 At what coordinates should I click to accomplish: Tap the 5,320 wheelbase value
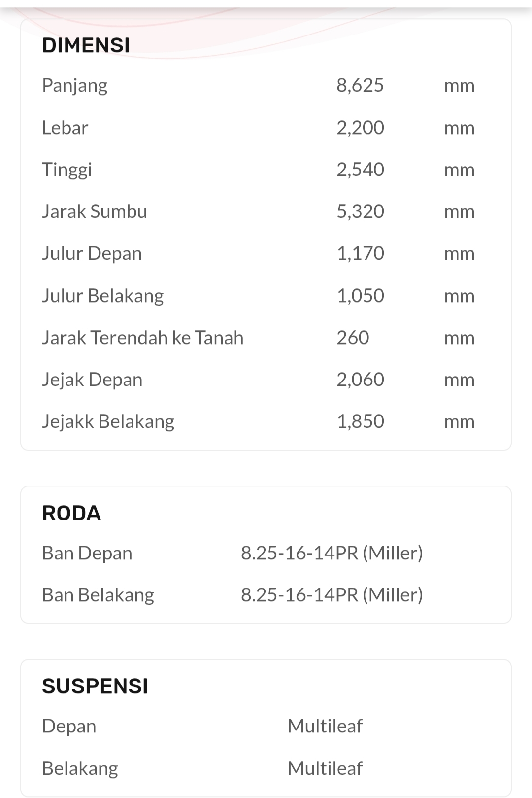point(360,211)
